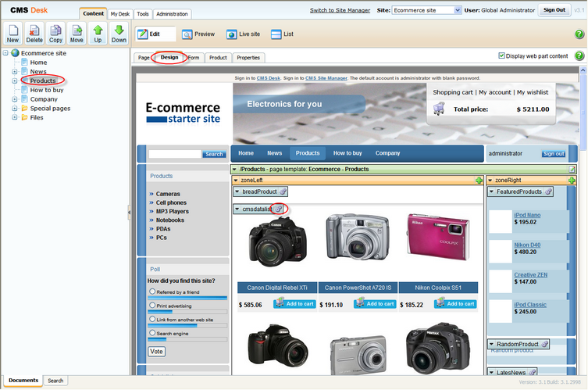Click site search input field

pos(175,154)
